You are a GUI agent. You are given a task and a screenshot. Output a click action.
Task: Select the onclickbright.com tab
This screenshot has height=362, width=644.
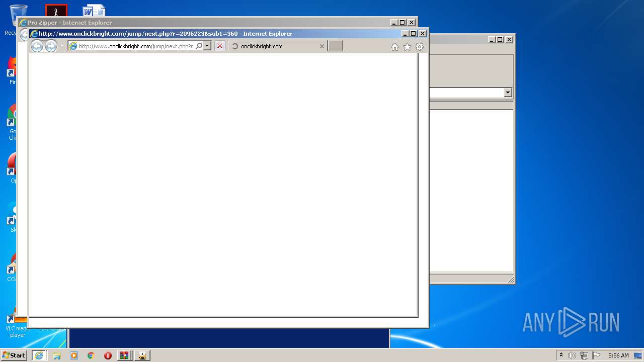point(278,46)
